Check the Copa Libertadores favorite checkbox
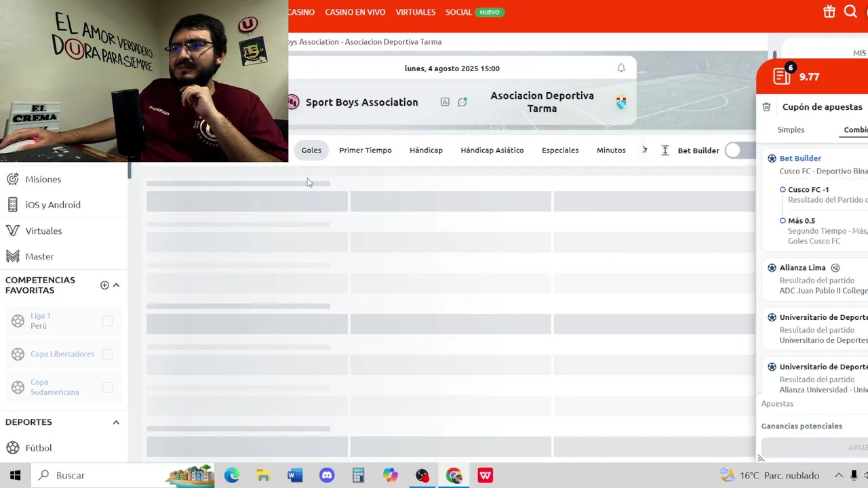 107,354
